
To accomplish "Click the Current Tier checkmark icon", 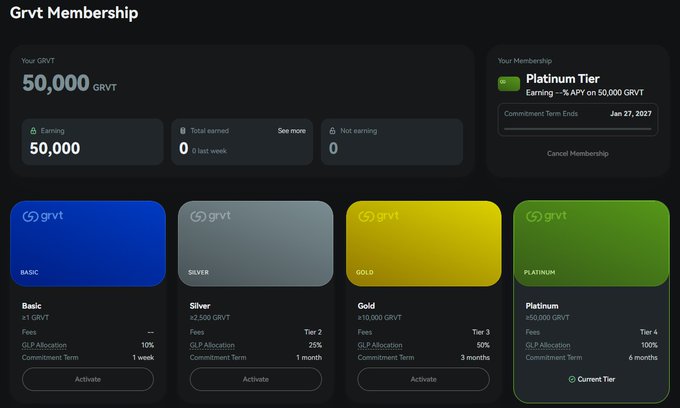I will coord(572,379).
